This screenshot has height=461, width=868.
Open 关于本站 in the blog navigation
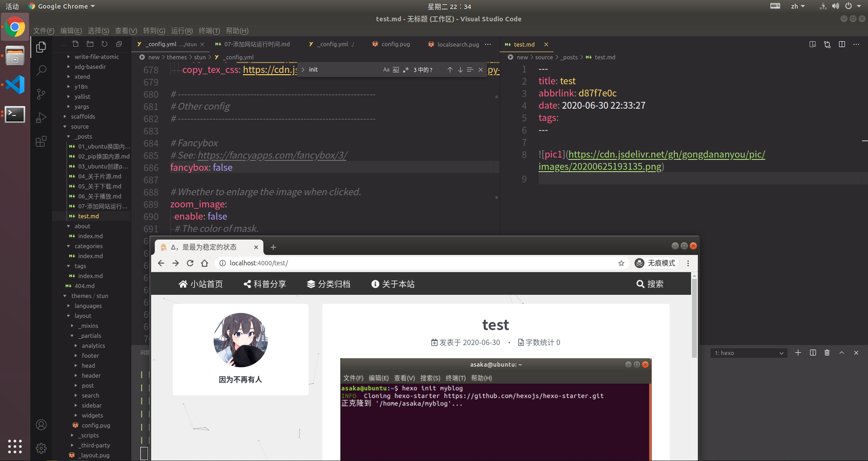(x=393, y=284)
